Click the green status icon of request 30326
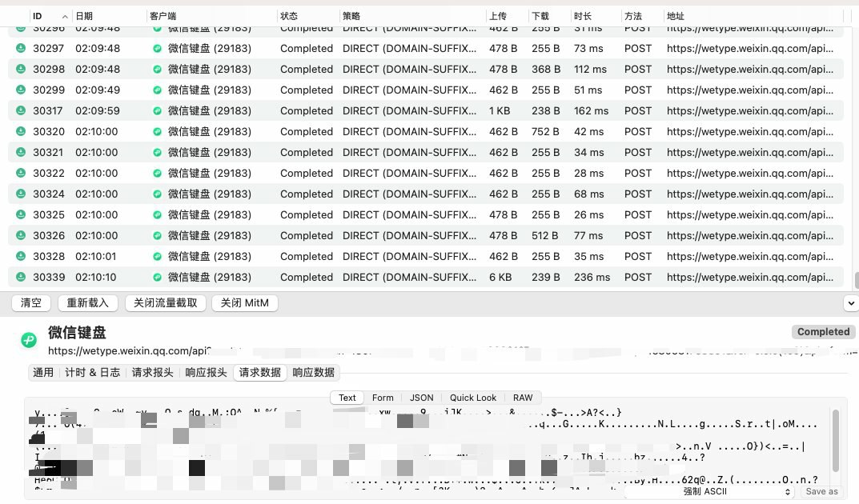 click(20, 235)
